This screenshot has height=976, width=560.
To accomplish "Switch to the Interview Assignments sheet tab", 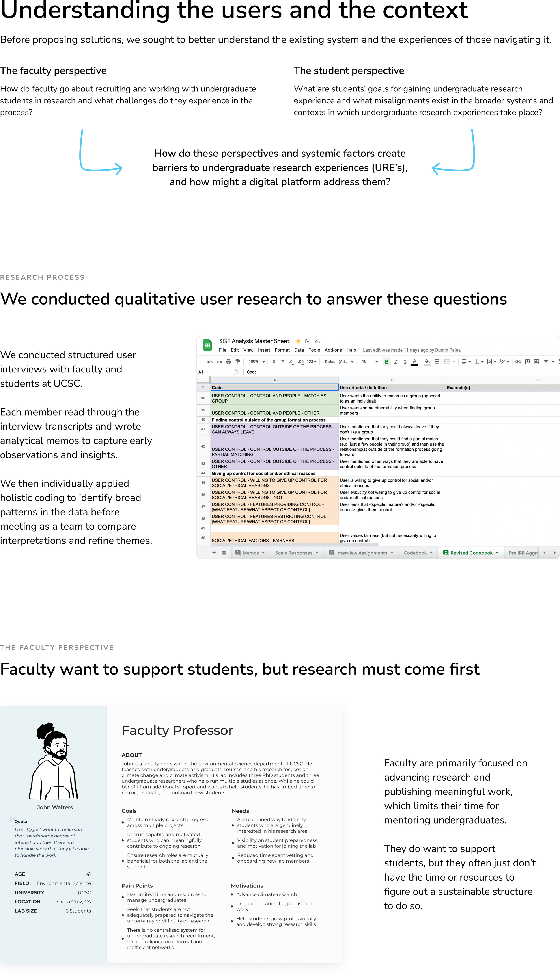I will (361, 553).
